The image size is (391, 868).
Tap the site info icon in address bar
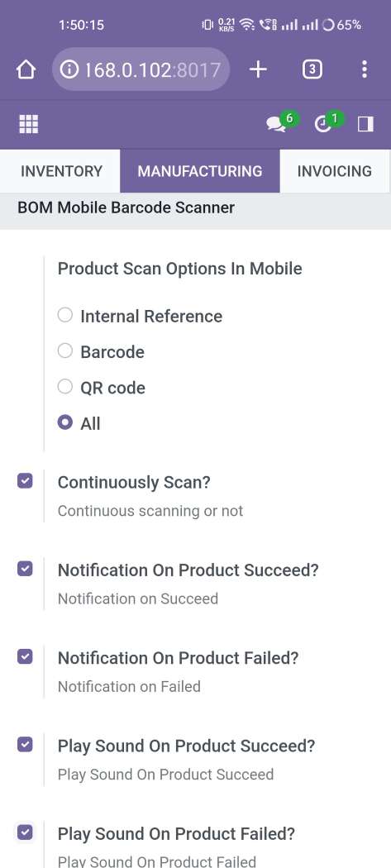(x=69, y=69)
